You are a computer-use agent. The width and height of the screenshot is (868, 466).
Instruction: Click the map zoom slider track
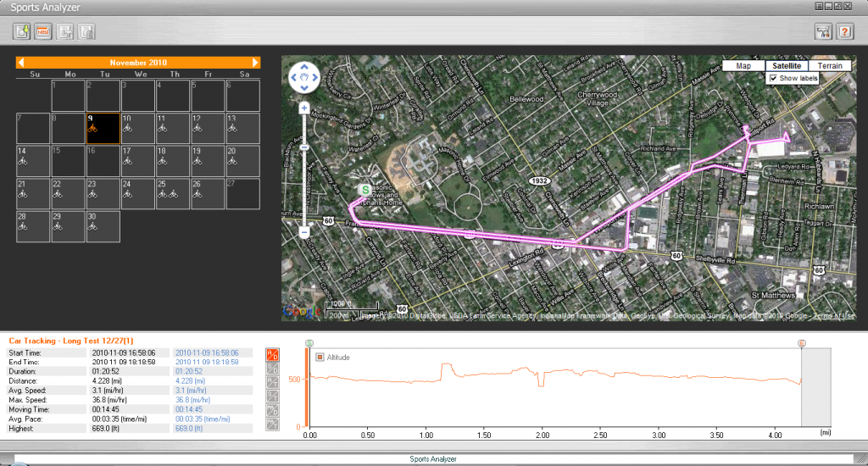point(304,170)
